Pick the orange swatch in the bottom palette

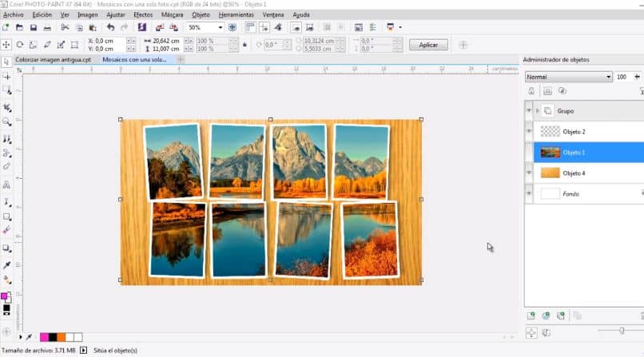[x=62, y=337]
